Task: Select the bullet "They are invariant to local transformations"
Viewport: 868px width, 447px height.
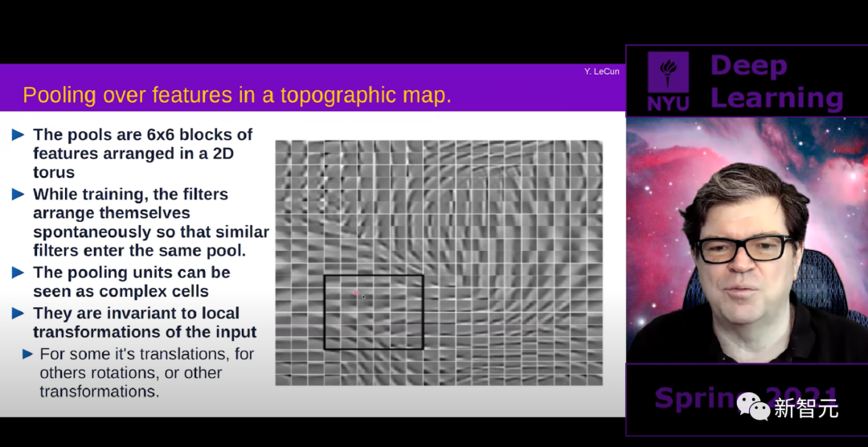Action: coord(145,322)
